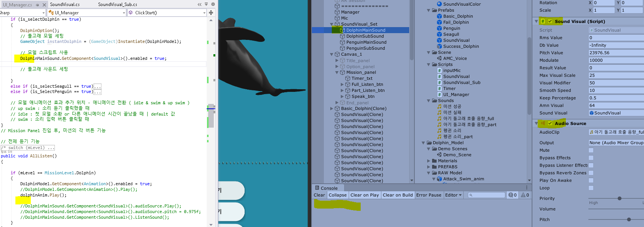Toggle the Play On Awake checkbox
This screenshot has height=227, width=644.
591,180
